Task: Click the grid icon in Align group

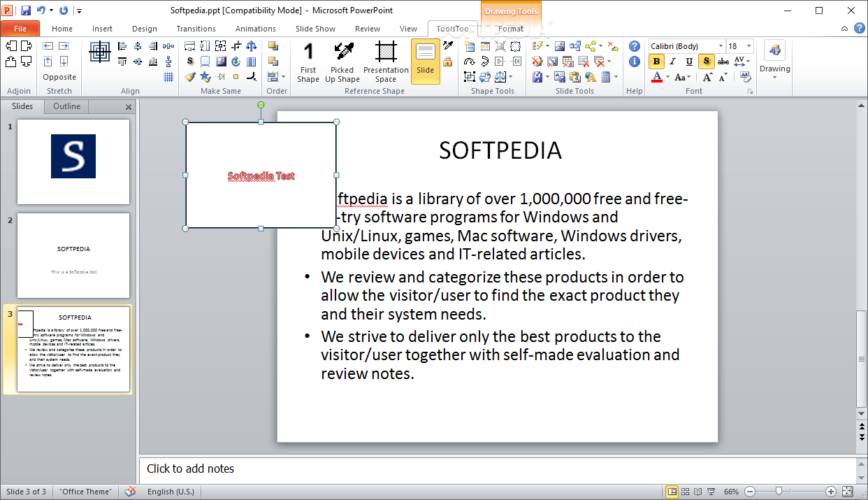Action: click(x=168, y=77)
